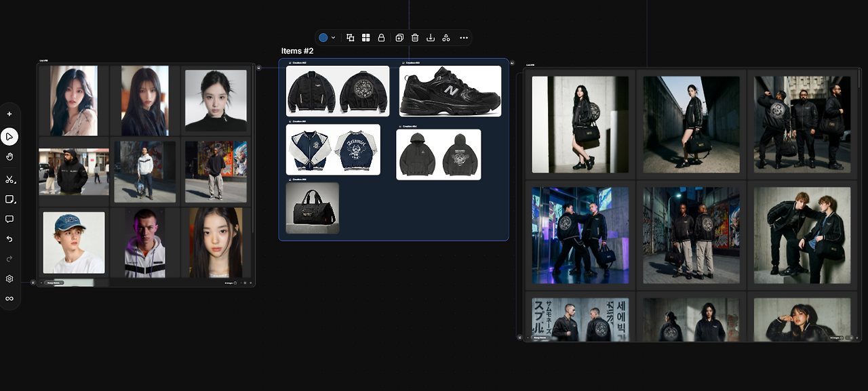The image size is (868, 391).
Task: Open two blond men against concrete wall
Action: (x=802, y=235)
